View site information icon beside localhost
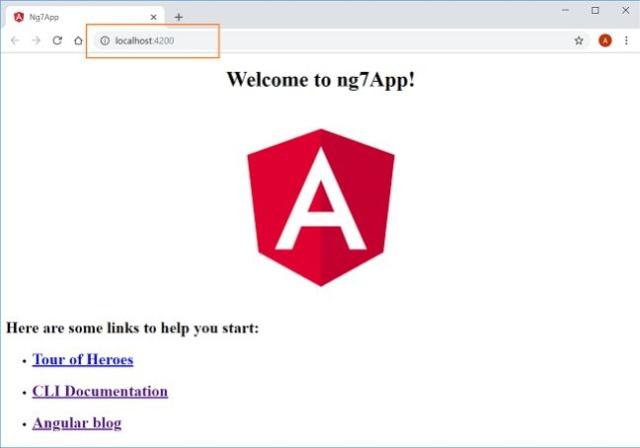 105,41
